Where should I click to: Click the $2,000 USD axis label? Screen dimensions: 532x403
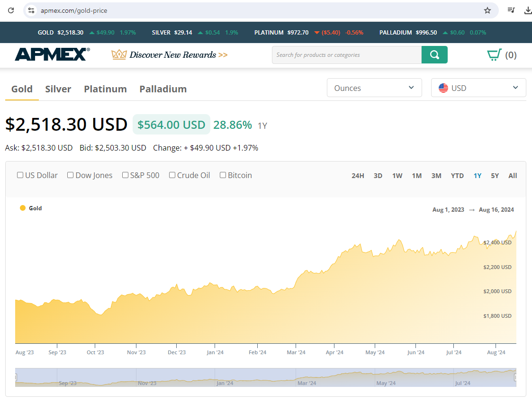pyautogui.click(x=497, y=291)
